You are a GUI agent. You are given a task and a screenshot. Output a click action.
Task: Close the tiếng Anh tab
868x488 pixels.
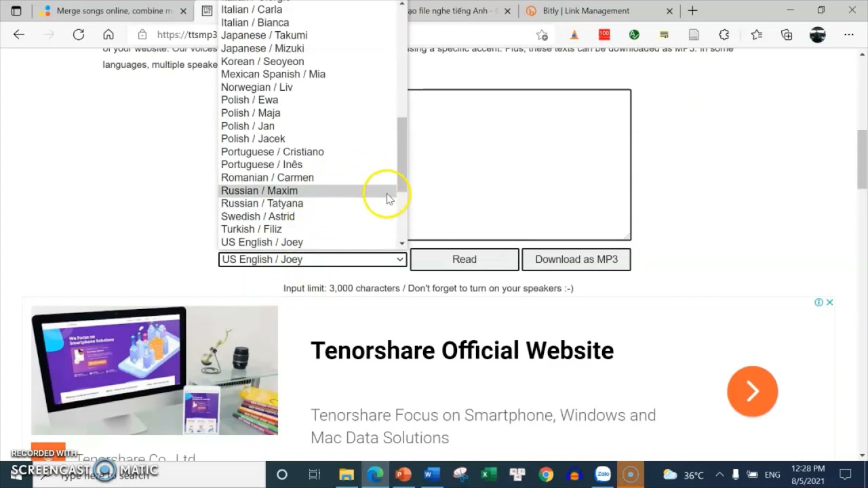(x=507, y=11)
